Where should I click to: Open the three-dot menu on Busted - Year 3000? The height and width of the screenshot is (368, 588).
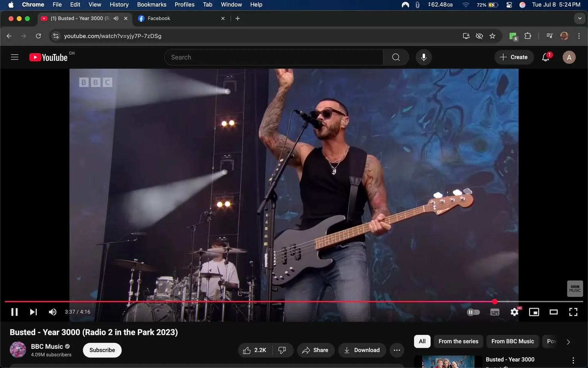(573, 360)
